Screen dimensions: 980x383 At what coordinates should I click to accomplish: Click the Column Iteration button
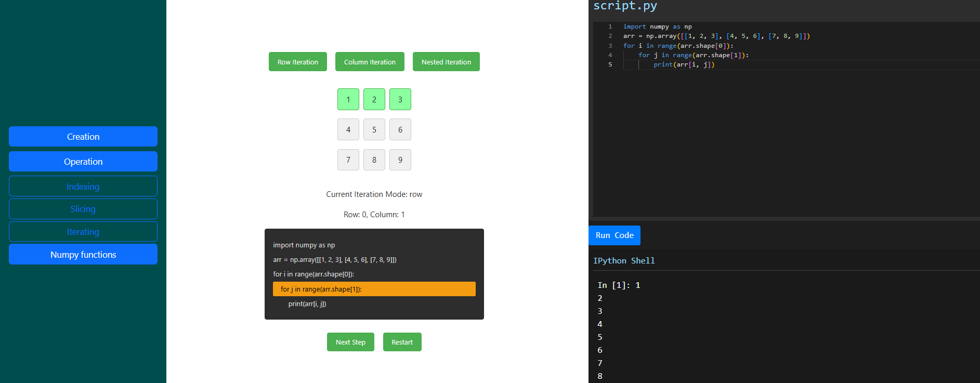pos(370,62)
